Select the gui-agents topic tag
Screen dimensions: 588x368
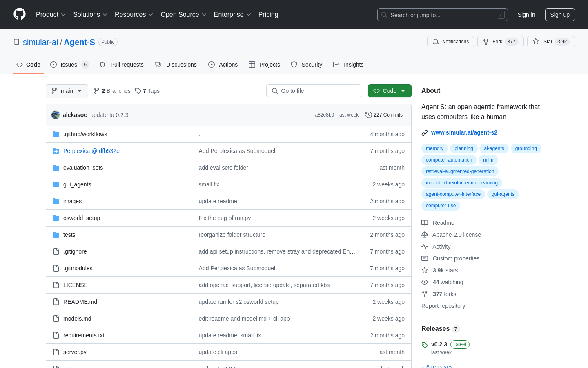coord(503,194)
